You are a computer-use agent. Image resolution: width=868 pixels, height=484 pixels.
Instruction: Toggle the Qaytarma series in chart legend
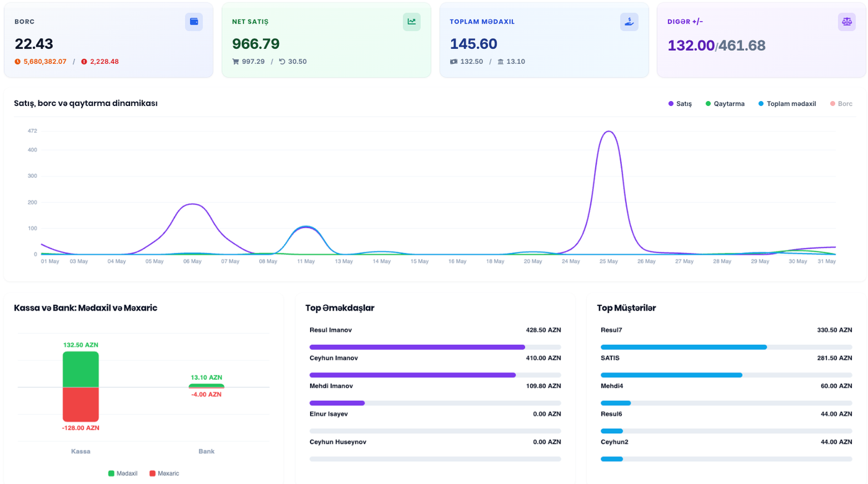725,103
